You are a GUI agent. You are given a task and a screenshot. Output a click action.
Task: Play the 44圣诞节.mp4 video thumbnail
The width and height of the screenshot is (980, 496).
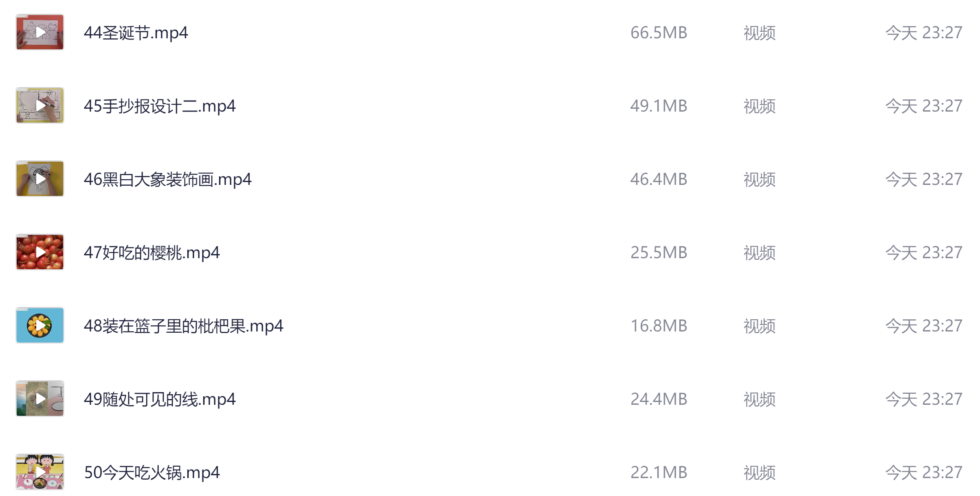coord(40,32)
